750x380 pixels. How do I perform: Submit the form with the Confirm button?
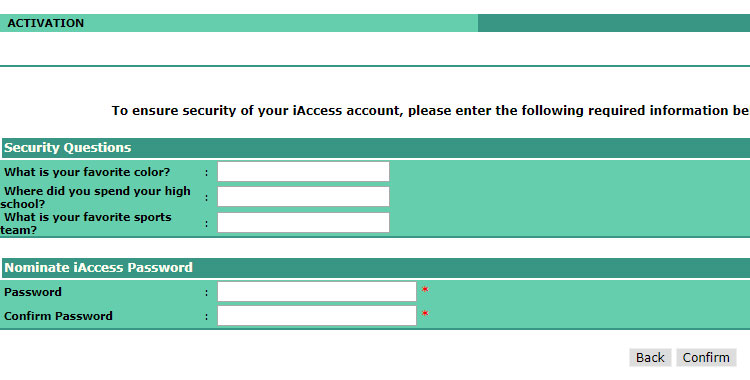[706, 358]
